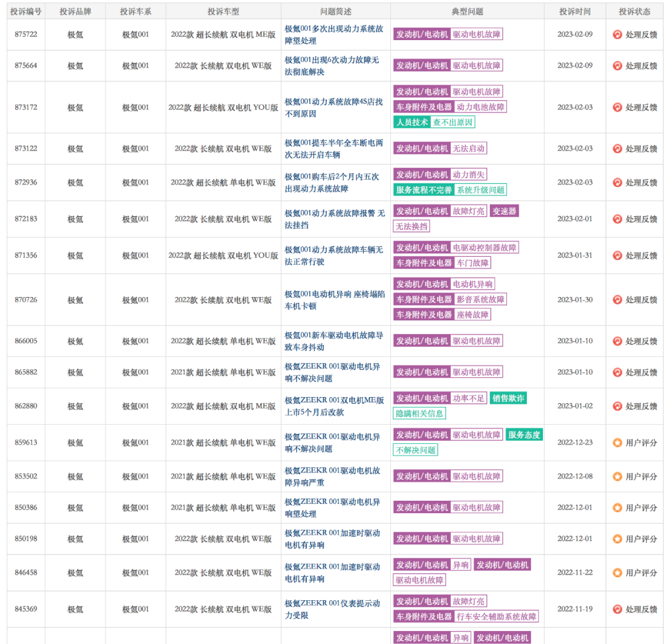667x644 pixels.
Task: Click 处理反馈 status in row 845369
Action: (641, 609)
